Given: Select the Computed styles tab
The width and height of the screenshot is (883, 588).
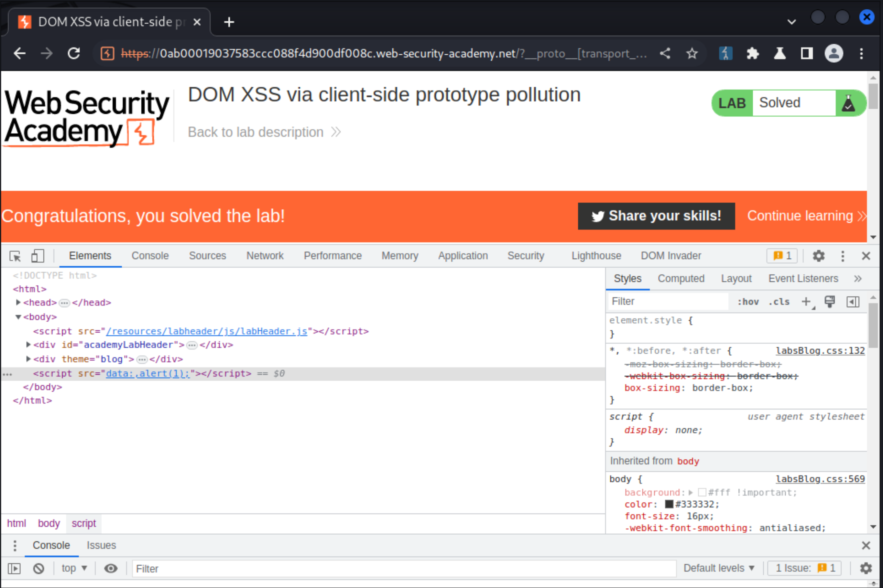Looking at the screenshot, I should [681, 279].
